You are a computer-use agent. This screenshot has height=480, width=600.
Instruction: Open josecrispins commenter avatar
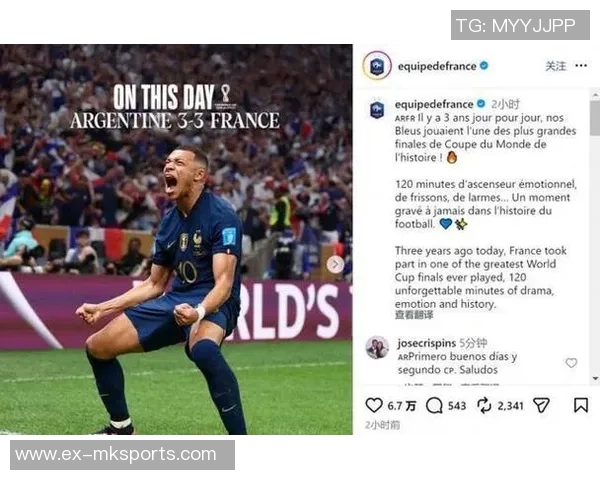click(x=377, y=348)
